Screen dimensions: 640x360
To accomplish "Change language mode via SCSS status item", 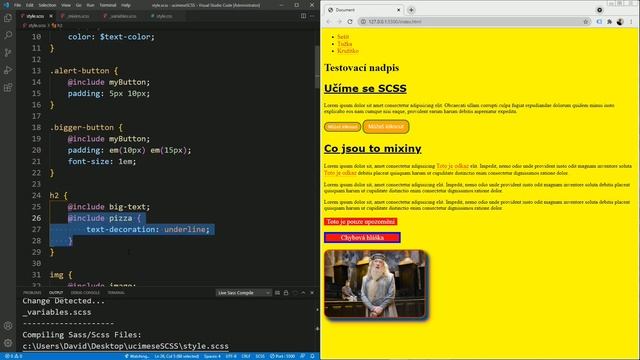I will [x=260, y=356].
